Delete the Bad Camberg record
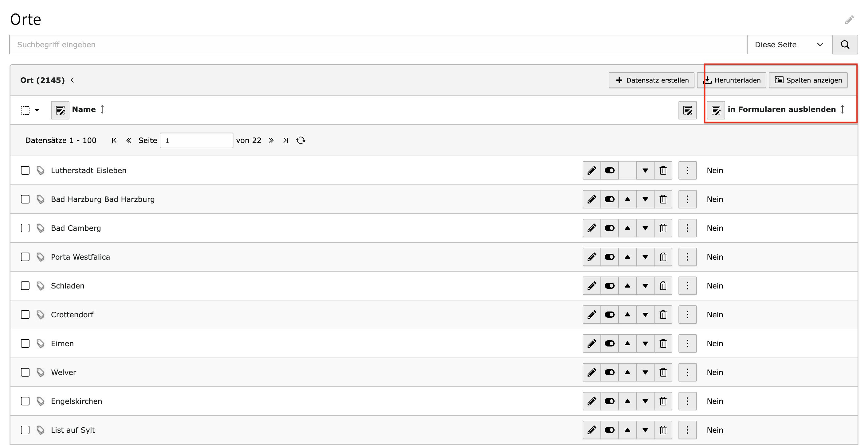Viewport: 868px width, 445px height. coord(663,228)
